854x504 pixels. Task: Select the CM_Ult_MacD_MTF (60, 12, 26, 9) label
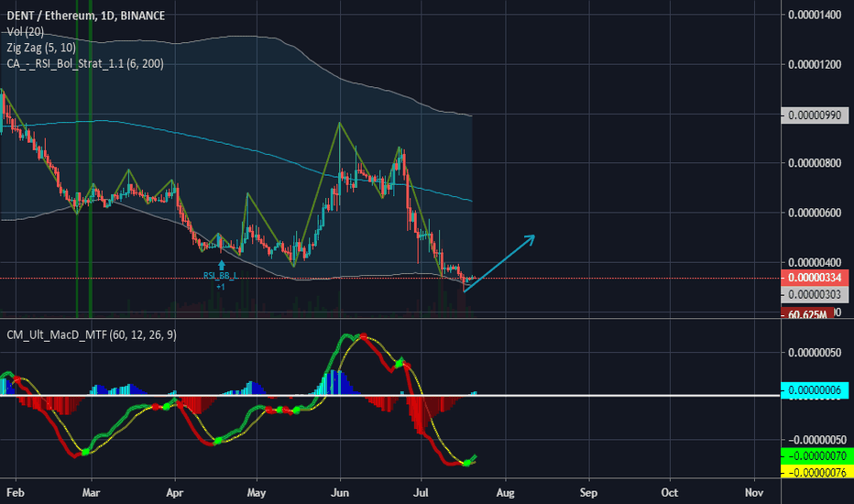point(92,334)
